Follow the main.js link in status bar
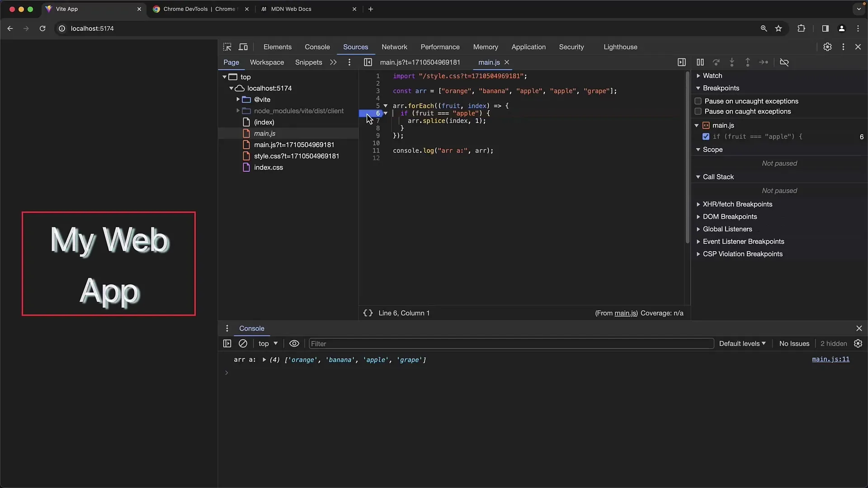The width and height of the screenshot is (868, 488). click(626, 313)
